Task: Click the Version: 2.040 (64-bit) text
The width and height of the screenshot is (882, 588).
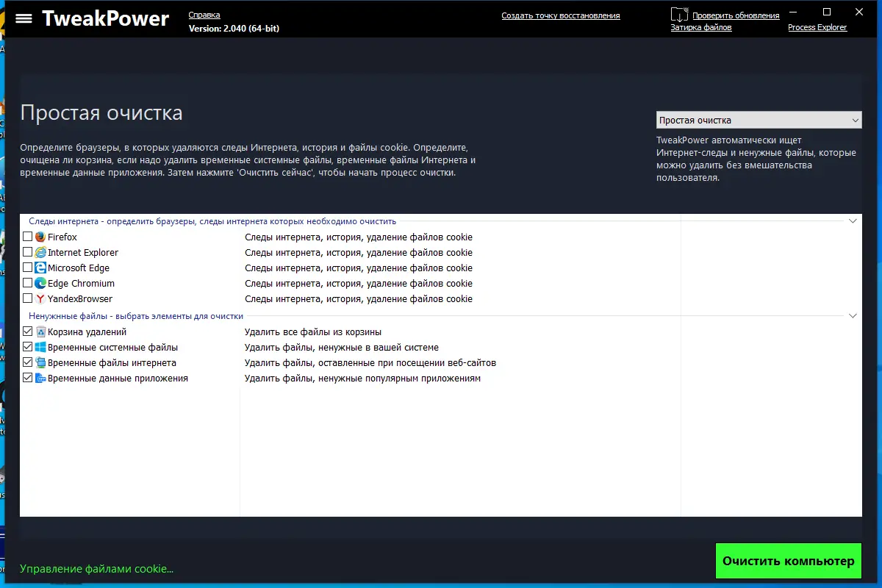Action: tap(234, 28)
